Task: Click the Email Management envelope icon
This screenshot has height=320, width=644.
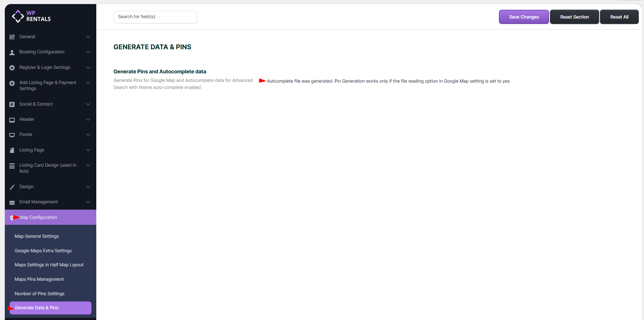Action: click(12, 202)
